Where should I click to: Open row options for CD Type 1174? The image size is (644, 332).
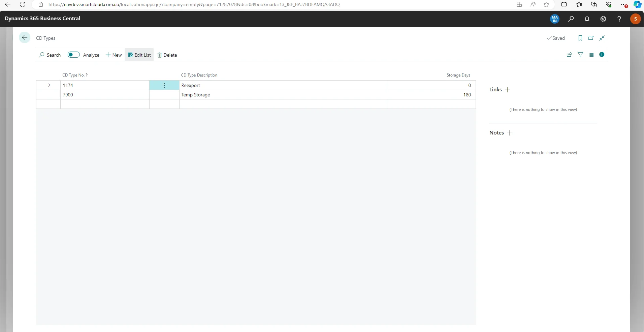(164, 86)
